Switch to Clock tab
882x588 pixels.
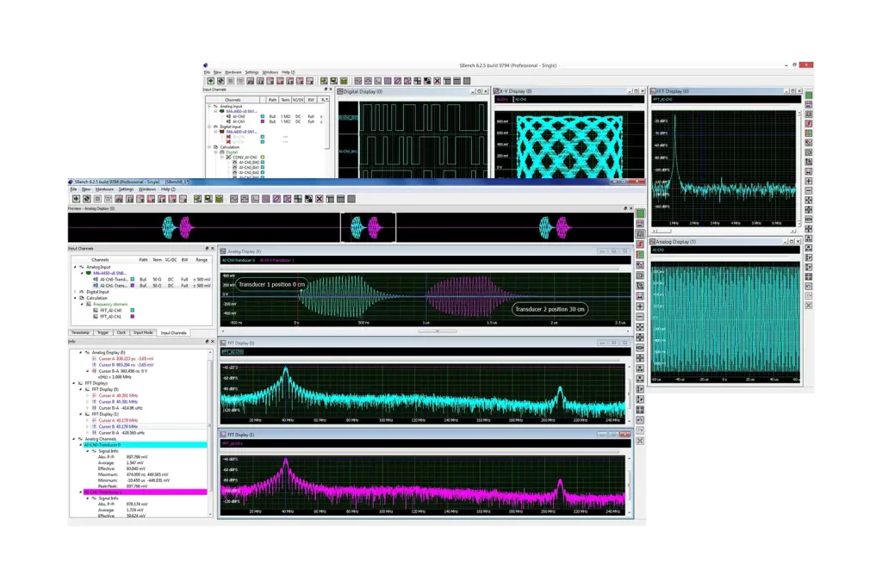(x=121, y=333)
